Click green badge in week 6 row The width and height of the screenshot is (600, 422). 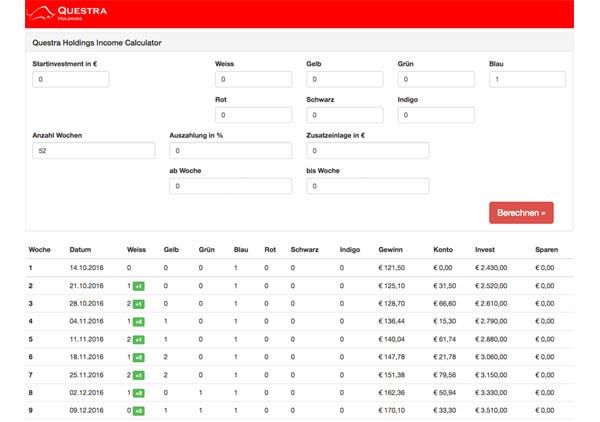pos(139,357)
